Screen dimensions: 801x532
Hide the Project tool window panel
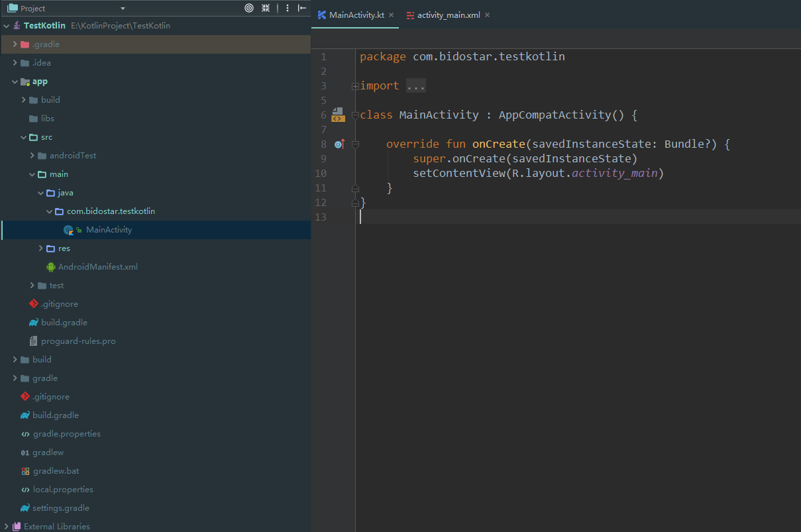tap(302, 8)
